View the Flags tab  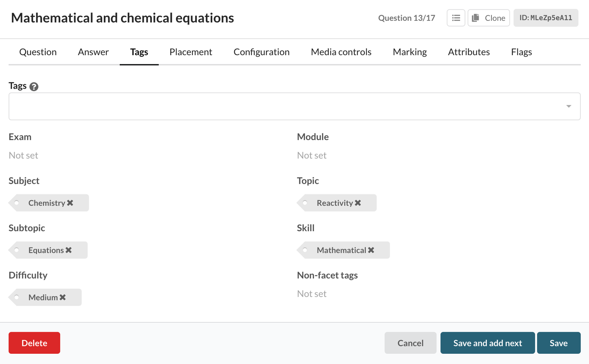pyautogui.click(x=521, y=52)
